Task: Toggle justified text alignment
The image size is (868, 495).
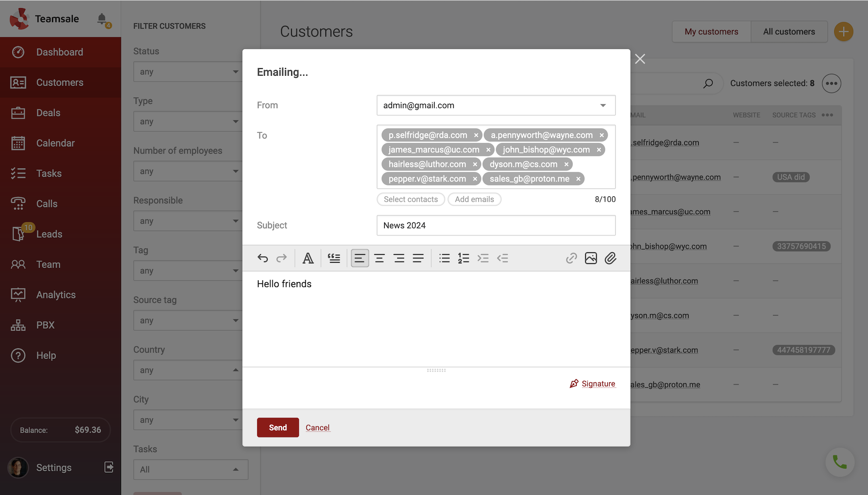Action: click(x=418, y=259)
